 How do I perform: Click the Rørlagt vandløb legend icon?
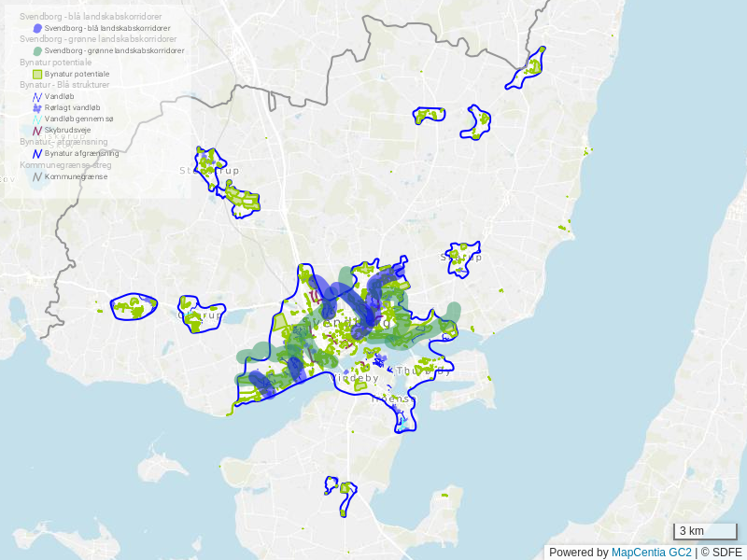[x=37, y=108]
